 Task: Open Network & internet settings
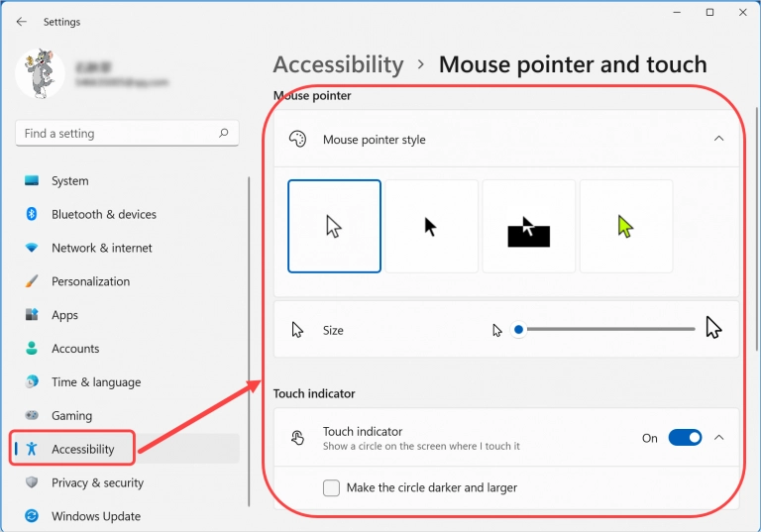point(127,248)
